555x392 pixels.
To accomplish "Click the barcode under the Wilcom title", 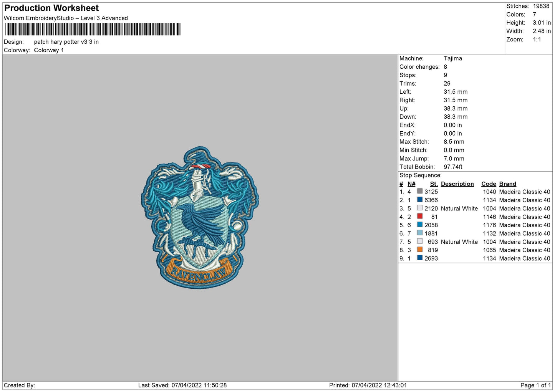I will (x=93, y=30).
